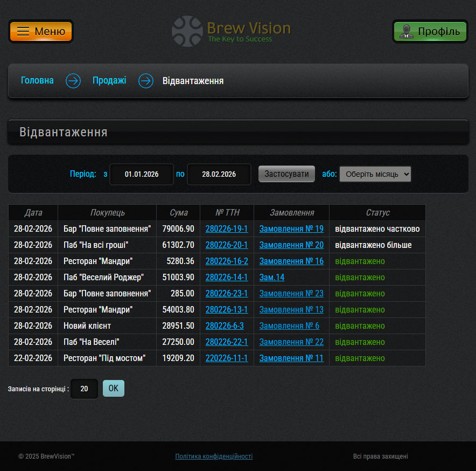Open Замовлення № 6 link
Screen dimensions: 476x471
[x=289, y=326]
